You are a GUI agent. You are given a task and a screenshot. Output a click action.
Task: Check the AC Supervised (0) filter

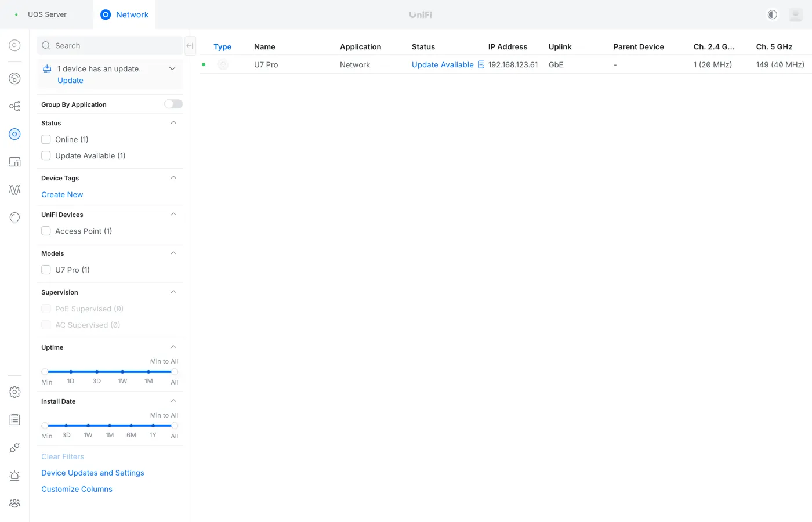pos(46,325)
